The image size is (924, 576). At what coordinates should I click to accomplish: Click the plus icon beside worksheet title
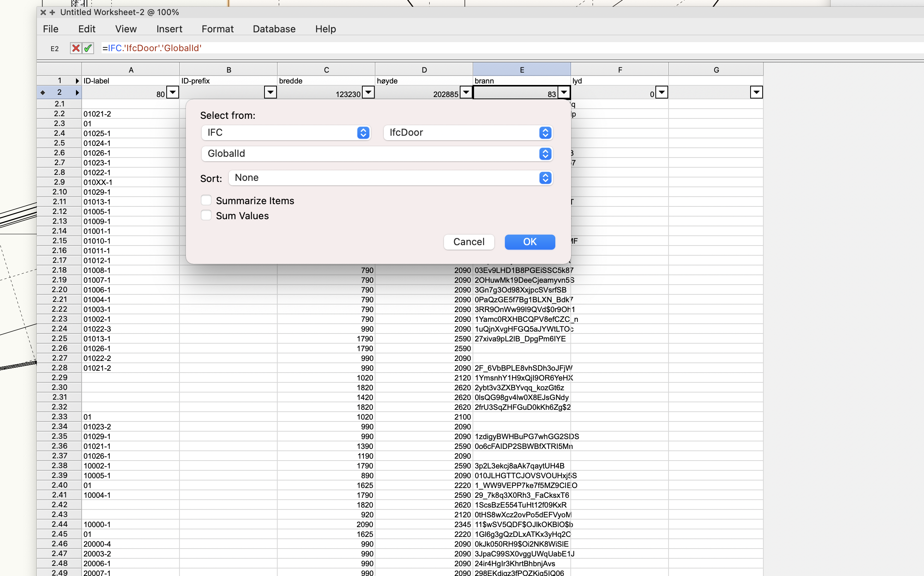(53, 12)
